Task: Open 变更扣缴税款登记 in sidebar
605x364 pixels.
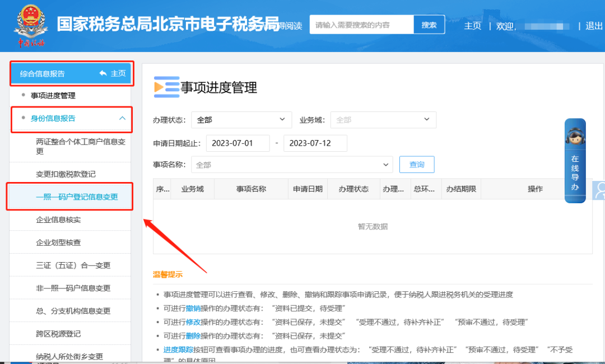Action: pos(66,174)
